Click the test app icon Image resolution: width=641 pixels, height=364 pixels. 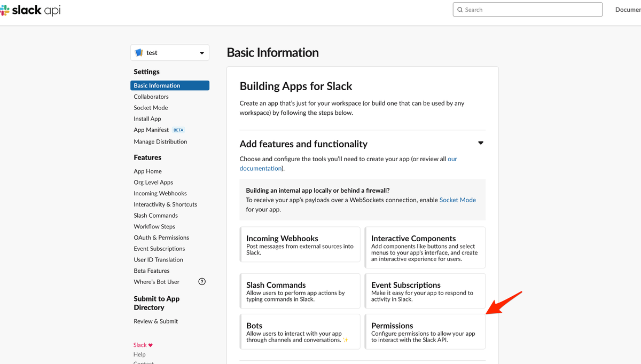pos(139,53)
